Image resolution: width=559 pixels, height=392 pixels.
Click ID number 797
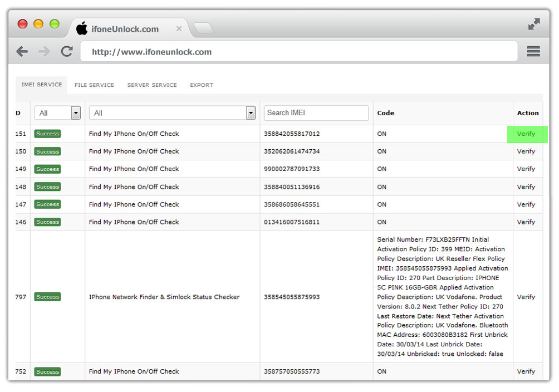point(21,297)
